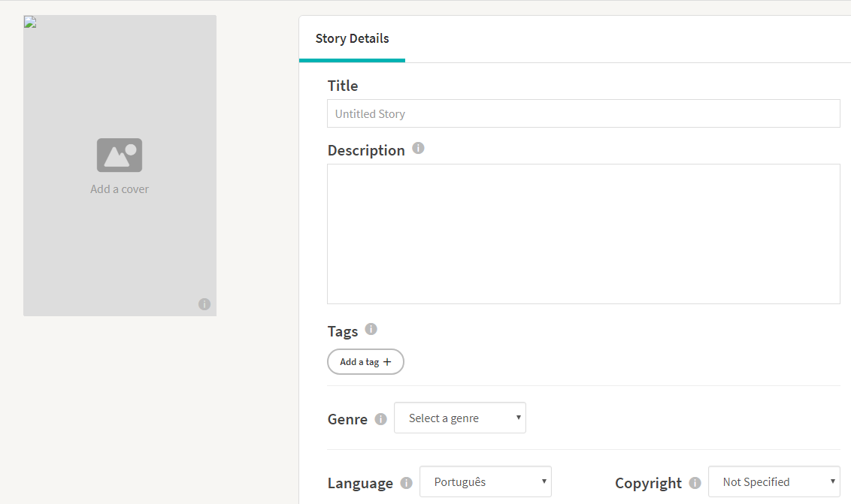
Task: Click the info icon beside Tags
Action: tap(371, 329)
